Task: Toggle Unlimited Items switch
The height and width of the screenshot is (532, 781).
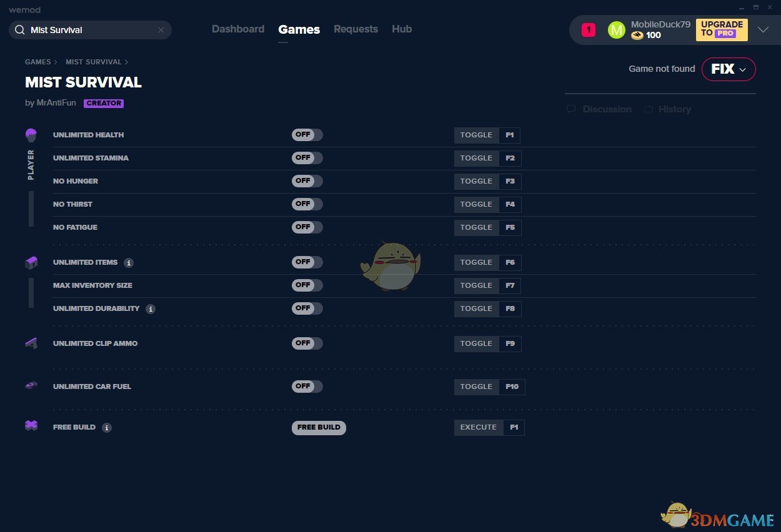Action: 307,262
